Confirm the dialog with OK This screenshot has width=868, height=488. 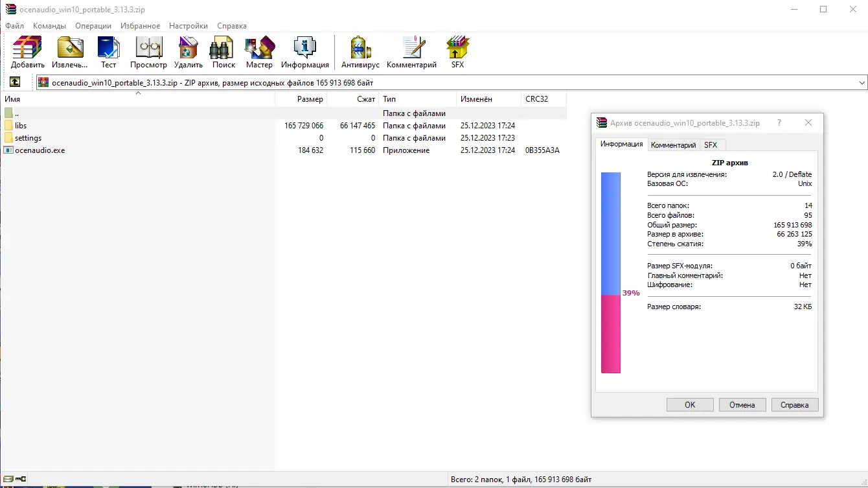(x=690, y=404)
